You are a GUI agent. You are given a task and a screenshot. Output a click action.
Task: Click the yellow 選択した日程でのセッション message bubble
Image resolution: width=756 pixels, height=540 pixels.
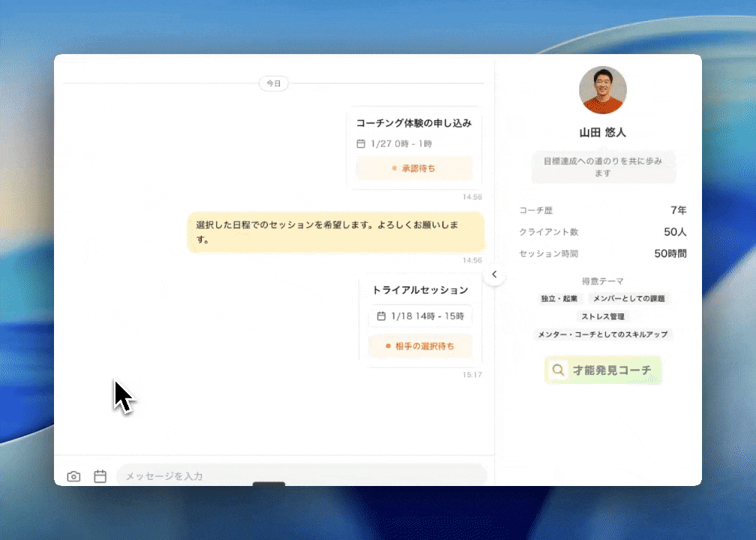point(335,232)
